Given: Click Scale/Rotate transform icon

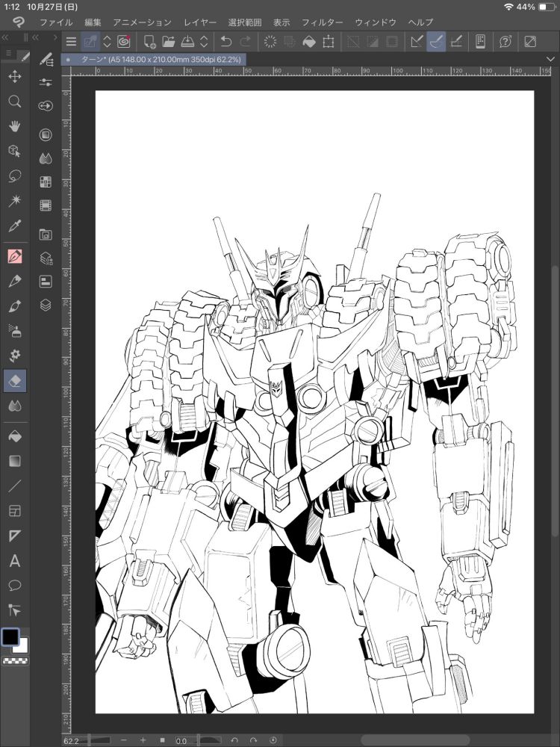Looking at the screenshot, I should (328, 41).
